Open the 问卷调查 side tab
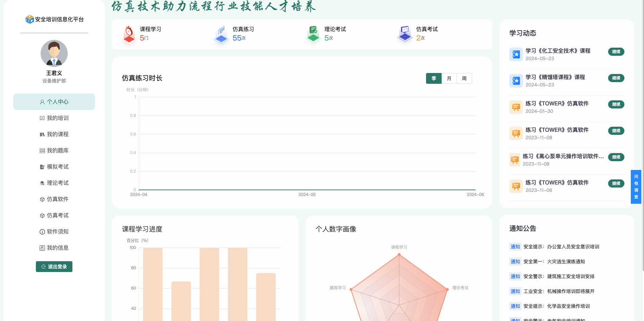This screenshot has width=644, height=321. (636, 187)
